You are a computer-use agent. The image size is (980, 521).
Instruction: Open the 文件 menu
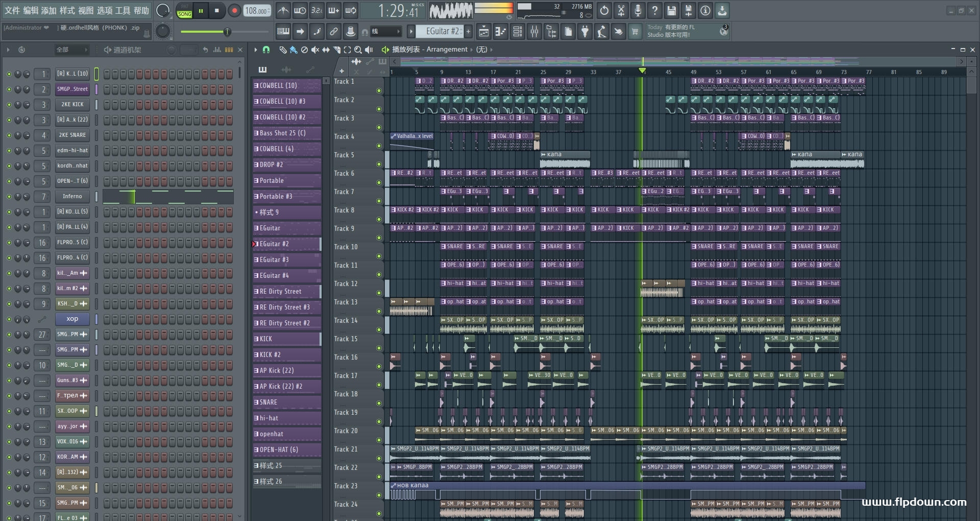point(12,10)
